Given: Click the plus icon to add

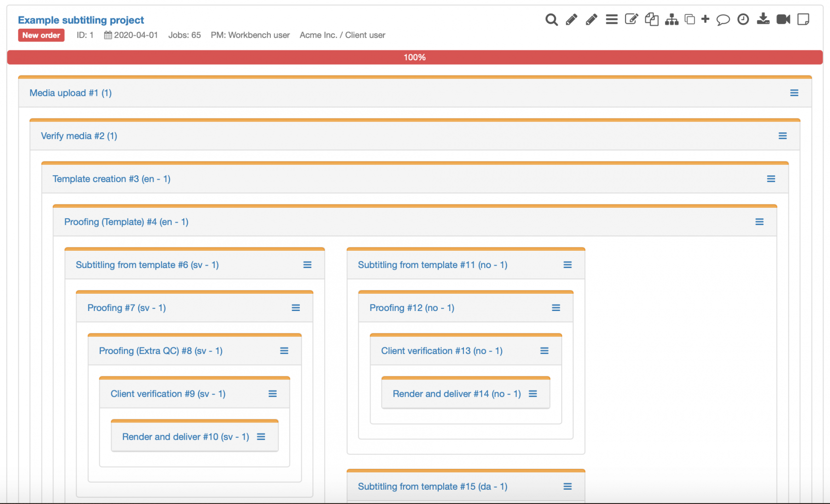Looking at the screenshot, I should coord(705,19).
